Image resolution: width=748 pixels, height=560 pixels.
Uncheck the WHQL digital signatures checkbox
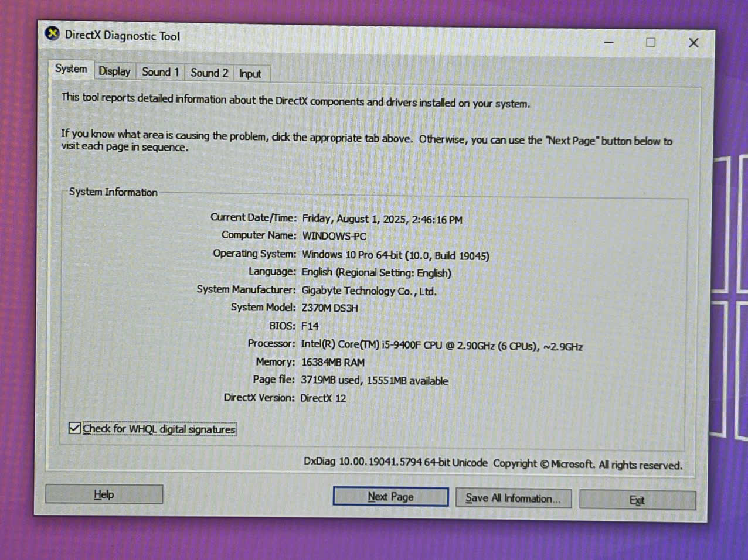(74, 428)
